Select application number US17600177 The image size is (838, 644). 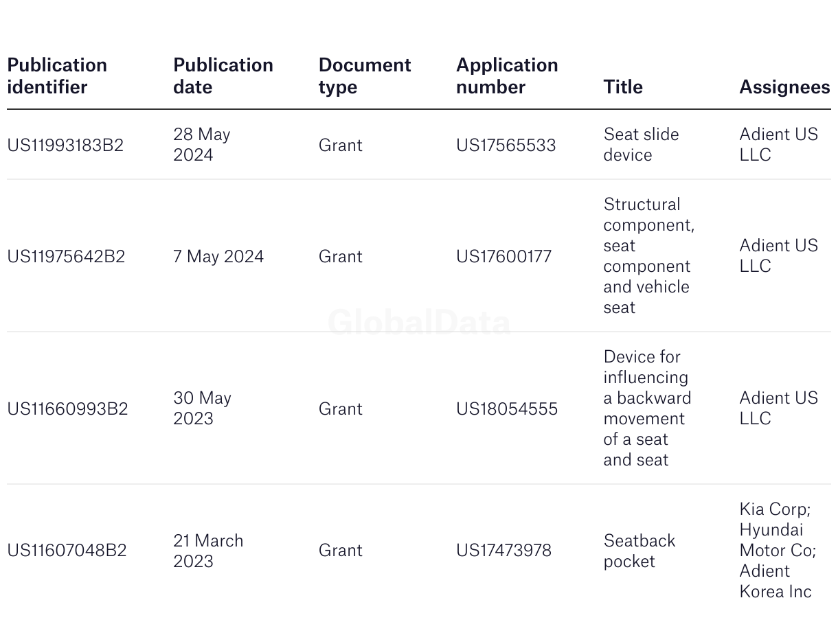[x=503, y=256]
